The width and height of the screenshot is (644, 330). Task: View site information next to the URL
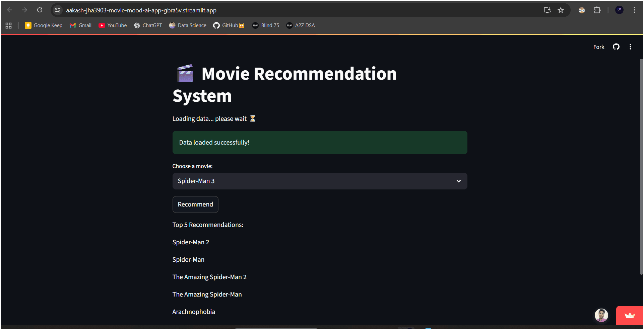click(x=57, y=10)
